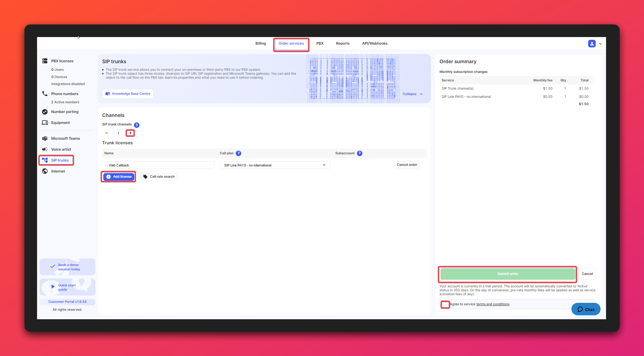Open the Call plan dropdown
Viewport: 644px width, 356px height.
point(275,165)
